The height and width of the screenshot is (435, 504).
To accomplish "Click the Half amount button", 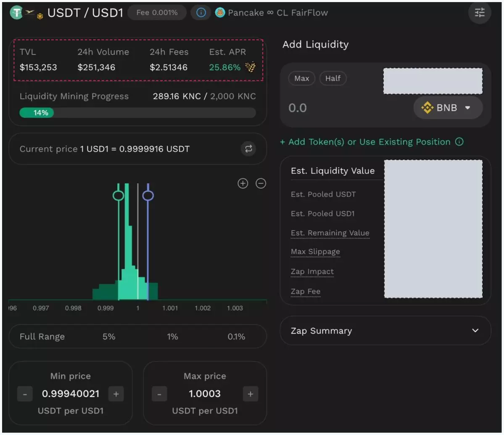I will (x=333, y=78).
